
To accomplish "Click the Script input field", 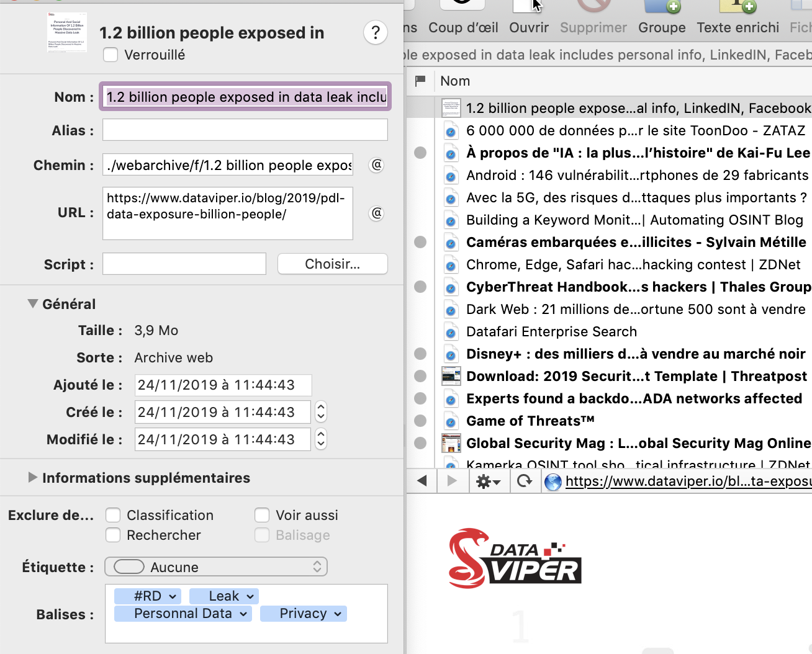I will 184,264.
